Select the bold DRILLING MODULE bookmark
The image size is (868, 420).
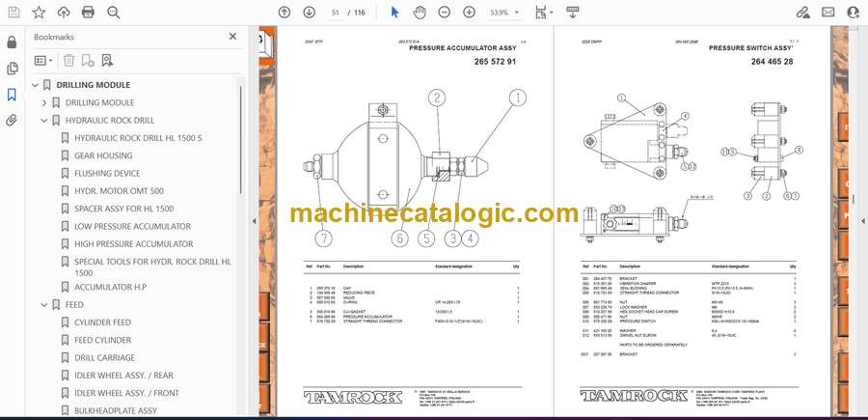tap(93, 85)
